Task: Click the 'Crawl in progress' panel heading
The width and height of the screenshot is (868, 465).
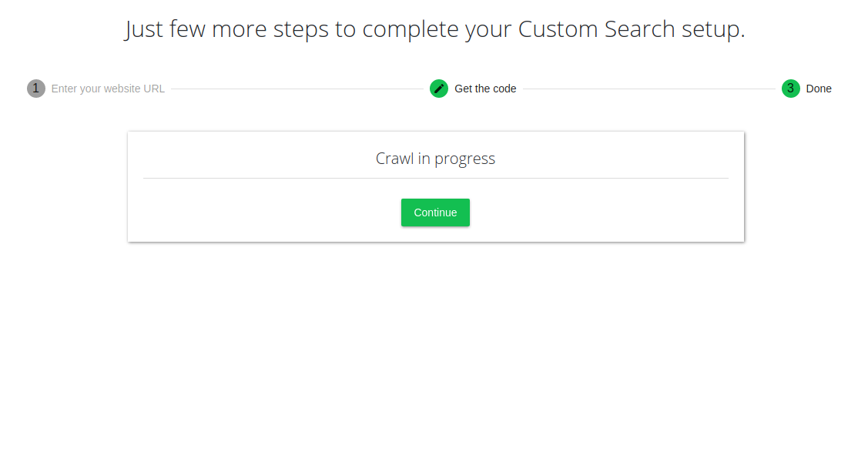Action: 435,159
